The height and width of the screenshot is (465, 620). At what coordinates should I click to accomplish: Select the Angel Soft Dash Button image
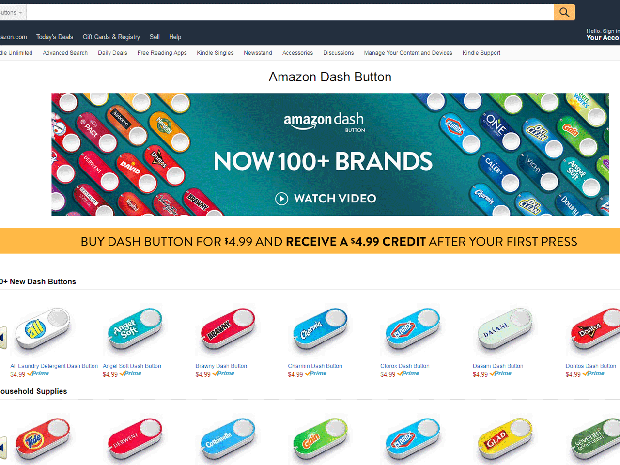coord(135,329)
